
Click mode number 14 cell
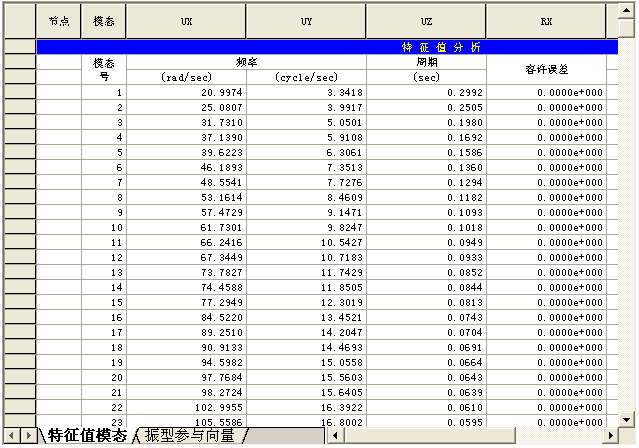104,288
